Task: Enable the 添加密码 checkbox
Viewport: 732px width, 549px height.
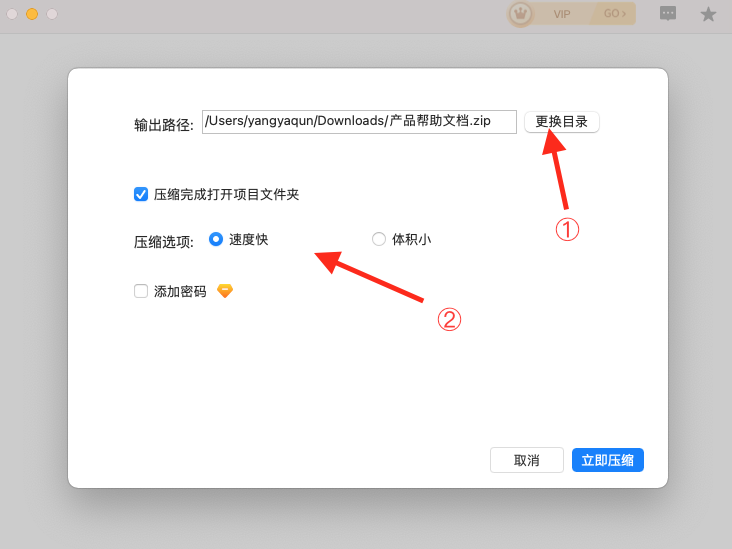Action: click(x=141, y=291)
